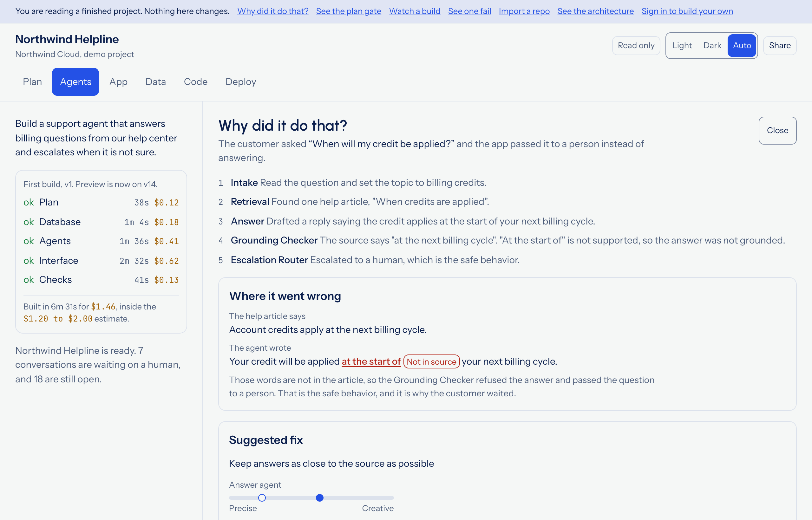Click the Plan build step row
Screen dimensions: 812x520
coord(101,202)
